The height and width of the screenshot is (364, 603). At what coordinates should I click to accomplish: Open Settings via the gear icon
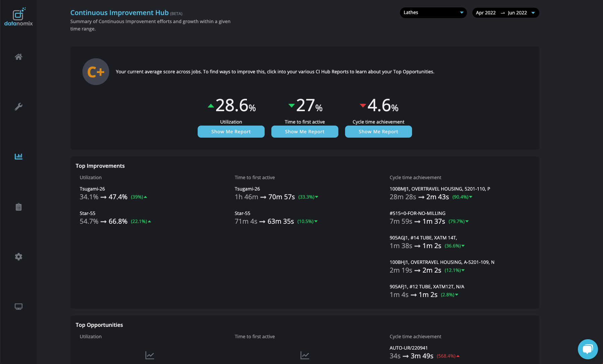point(18,257)
